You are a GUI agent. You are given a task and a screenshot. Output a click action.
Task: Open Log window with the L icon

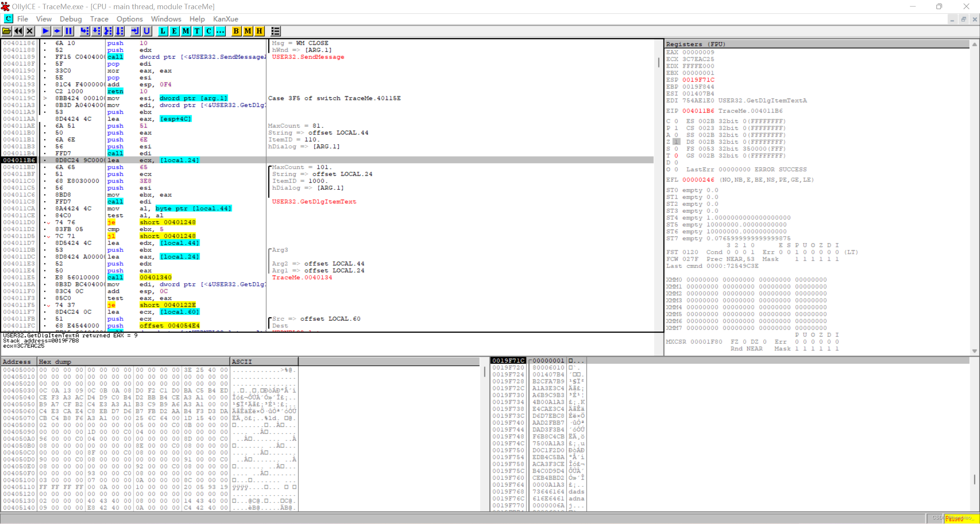tap(163, 31)
